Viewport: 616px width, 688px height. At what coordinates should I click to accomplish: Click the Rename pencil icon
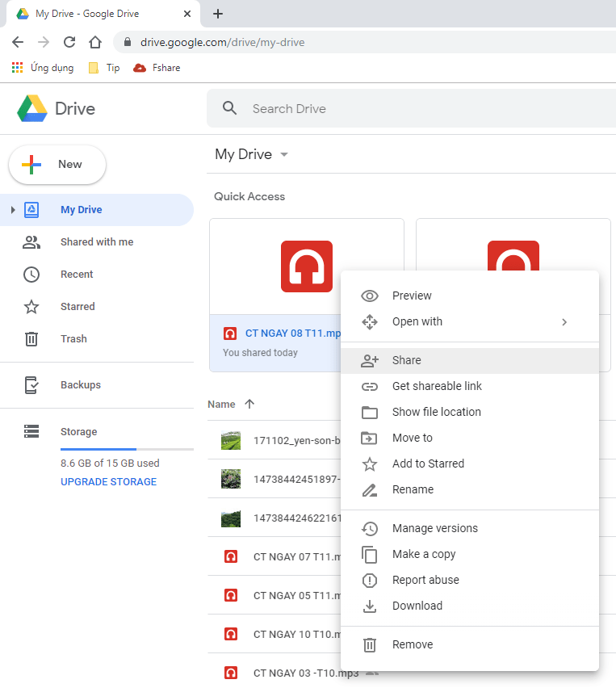[x=370, y=489]
